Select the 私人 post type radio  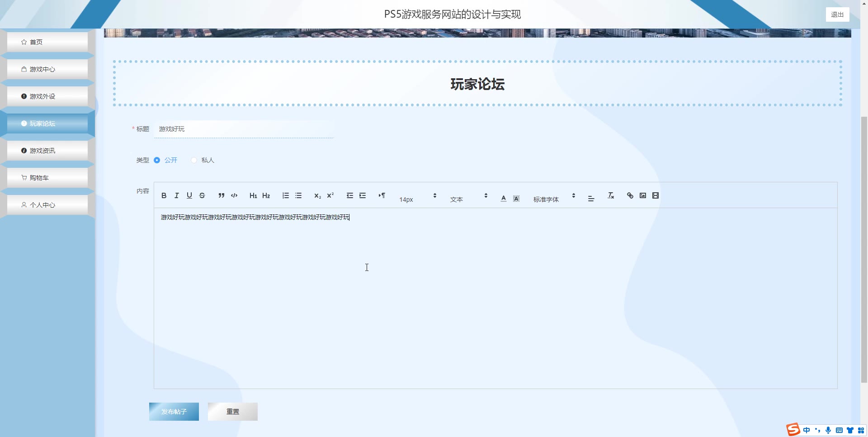point(203,160)
